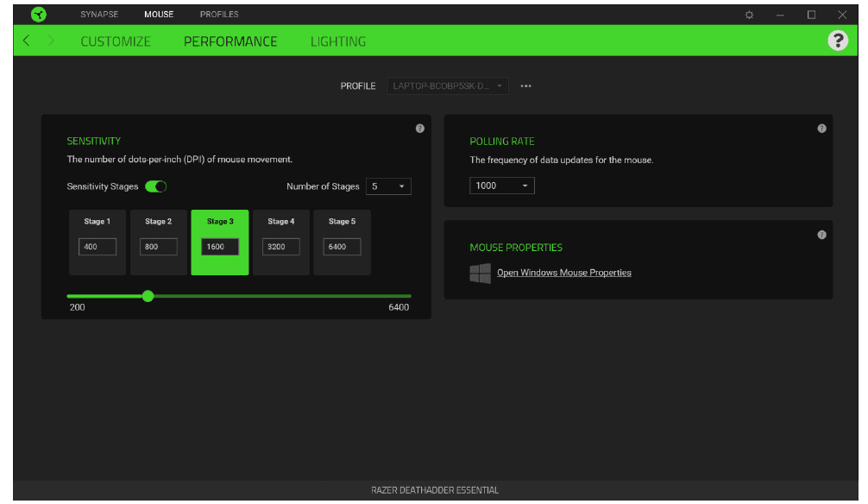
Task: Open the Polling Rate dropdown
Action: click(501, 185)
